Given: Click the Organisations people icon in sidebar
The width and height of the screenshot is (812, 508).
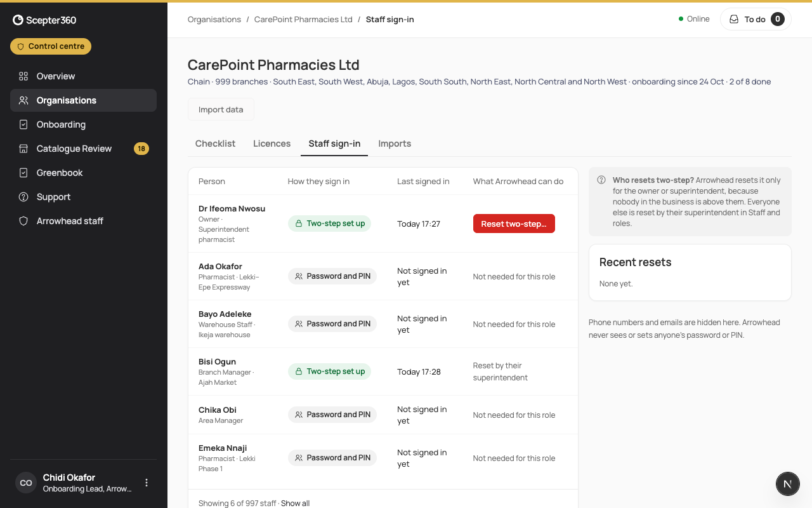Looking at the screenshot, I should (23, 100).
